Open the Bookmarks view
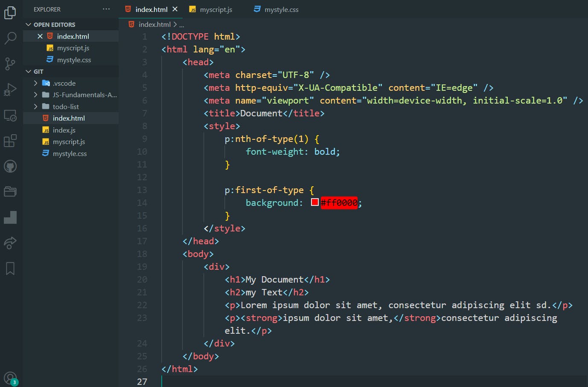The height and width of the screenshot is (387, 588). (x=10, y=269)
